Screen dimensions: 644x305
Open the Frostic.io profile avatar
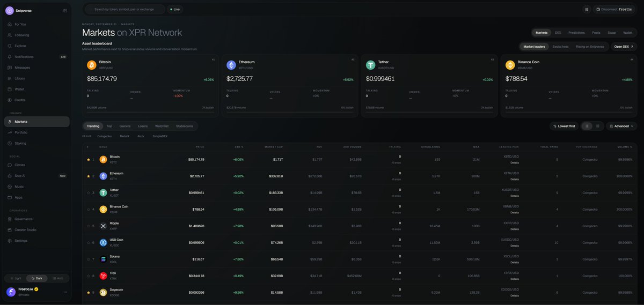pyautogui.click(x=11, y=292)
